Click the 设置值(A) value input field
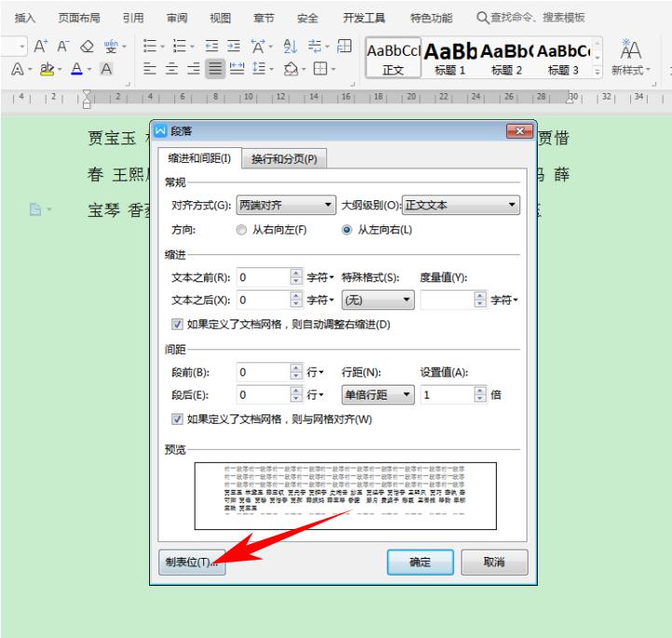Viewport: 672px width, 638px height. pos(448,394)
